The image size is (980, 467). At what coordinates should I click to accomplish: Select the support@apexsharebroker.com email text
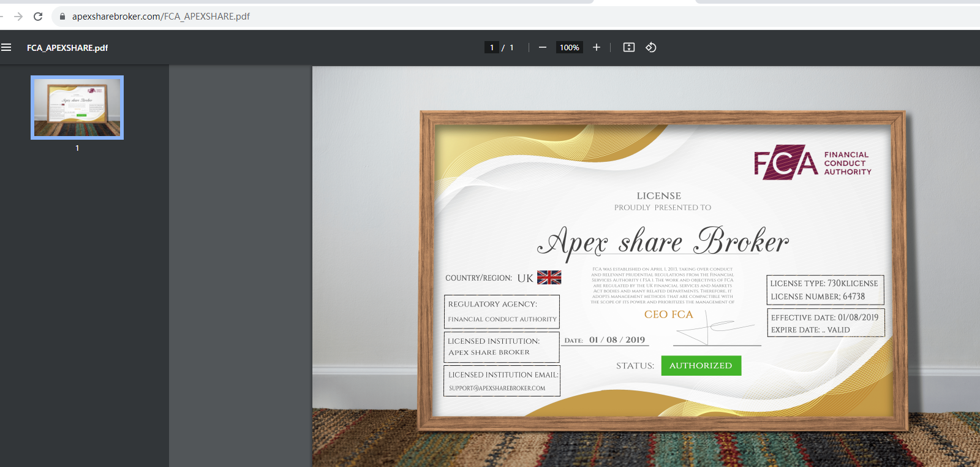[x=497, y=388]
